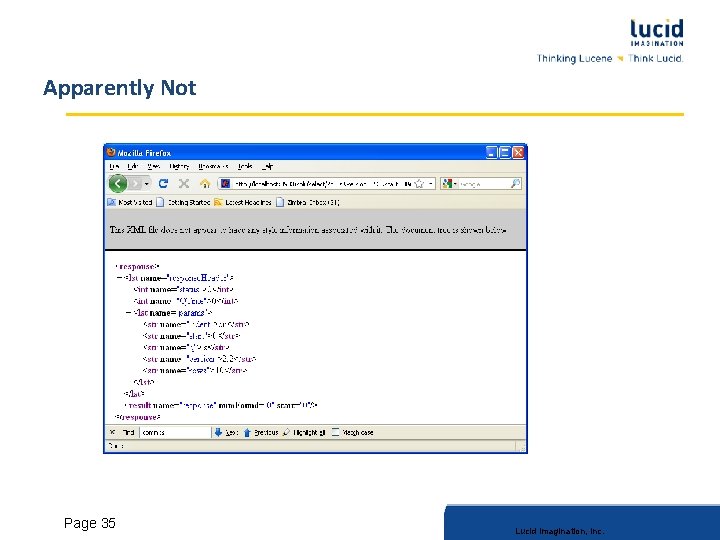Open the Tools menu
Viewport: 720px width, 540px height.
pos(245,166)
